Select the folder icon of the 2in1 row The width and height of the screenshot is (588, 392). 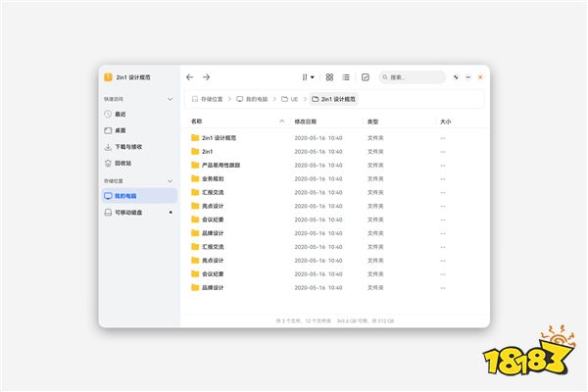click(x=195, y=152)
